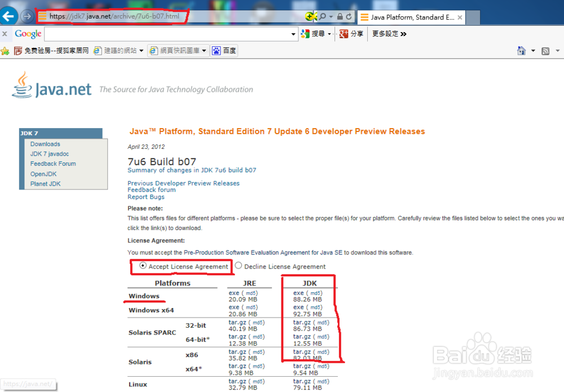Image resolution: width=564 pixels, height=392 pixels.
Task: Click the Home icon in command bar
Action: pyautogui.click(x=521, y=51)
